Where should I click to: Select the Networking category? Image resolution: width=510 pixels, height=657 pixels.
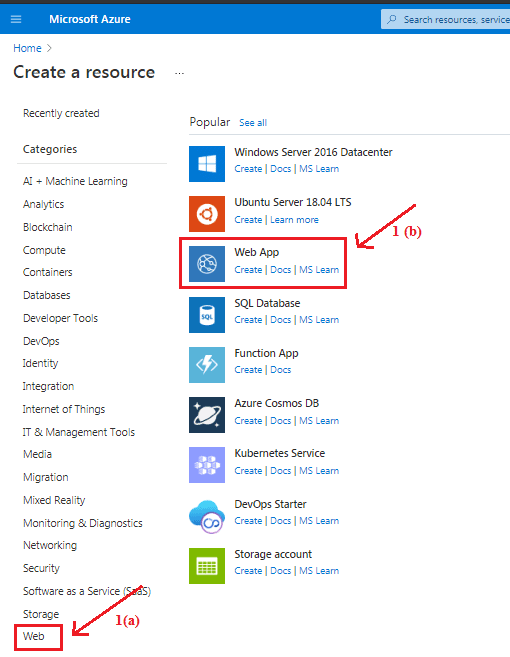[50, 545]
